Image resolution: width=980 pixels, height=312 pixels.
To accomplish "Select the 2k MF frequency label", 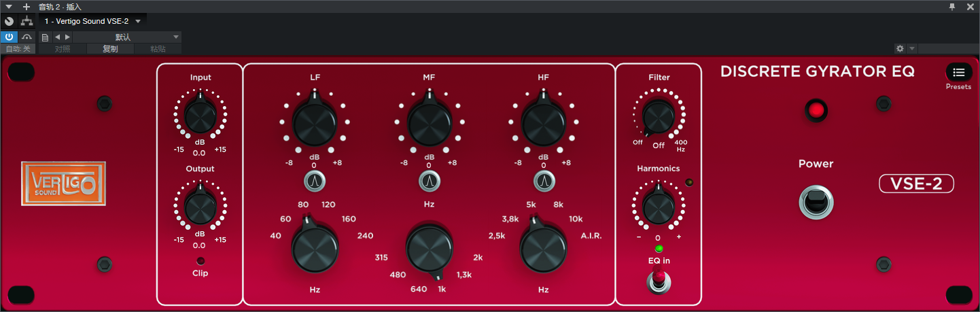I will pyautogui.click(x=478, y=258).
